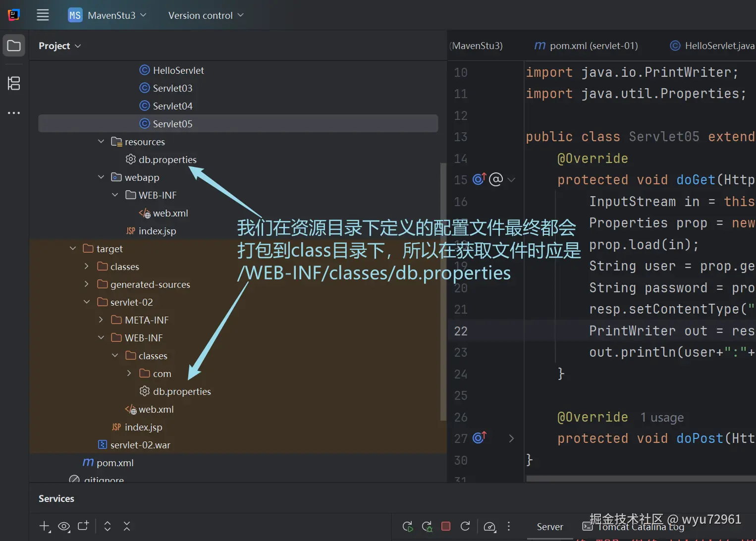Open the main hamburger menu
The image size is (756, 541).
(x=43, y=15)
